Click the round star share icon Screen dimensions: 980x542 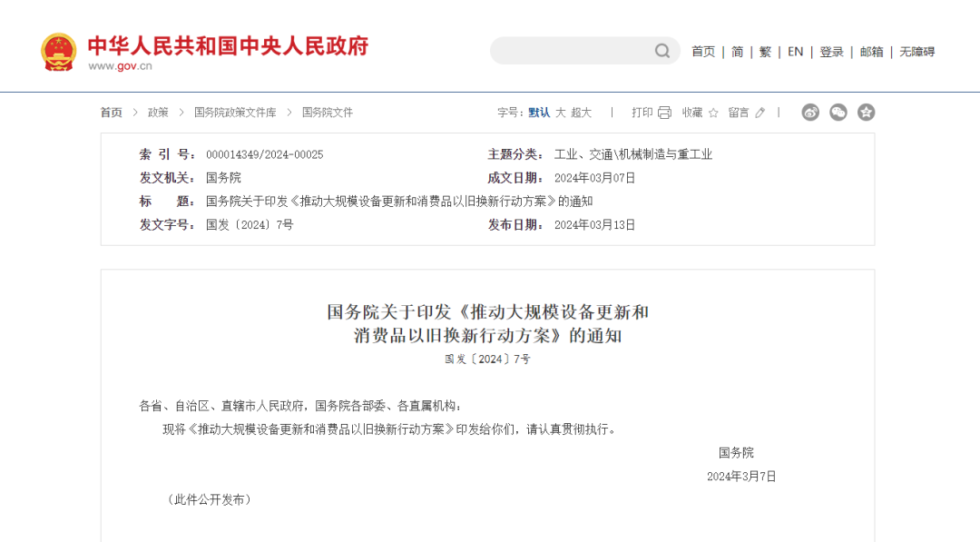pos(866,113)
